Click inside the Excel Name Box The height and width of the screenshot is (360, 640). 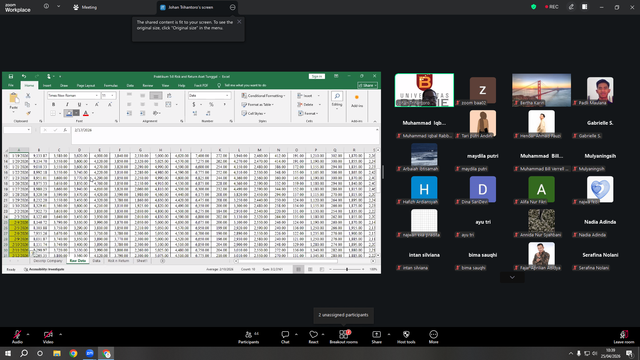pos(17,130)
